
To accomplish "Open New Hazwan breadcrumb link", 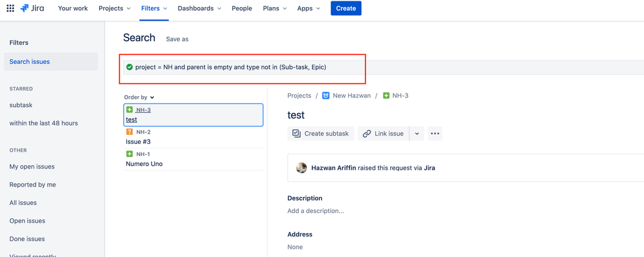I will pos(351,96).
